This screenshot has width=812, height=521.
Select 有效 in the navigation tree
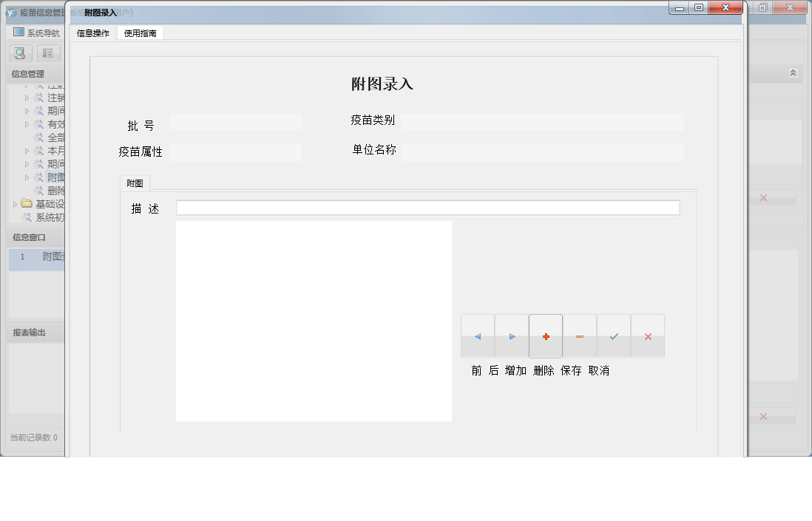(56, 124)
